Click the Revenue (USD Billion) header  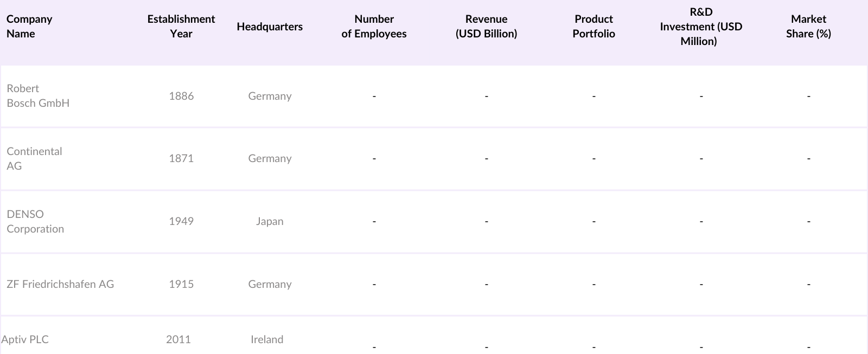tap(486, 26)
